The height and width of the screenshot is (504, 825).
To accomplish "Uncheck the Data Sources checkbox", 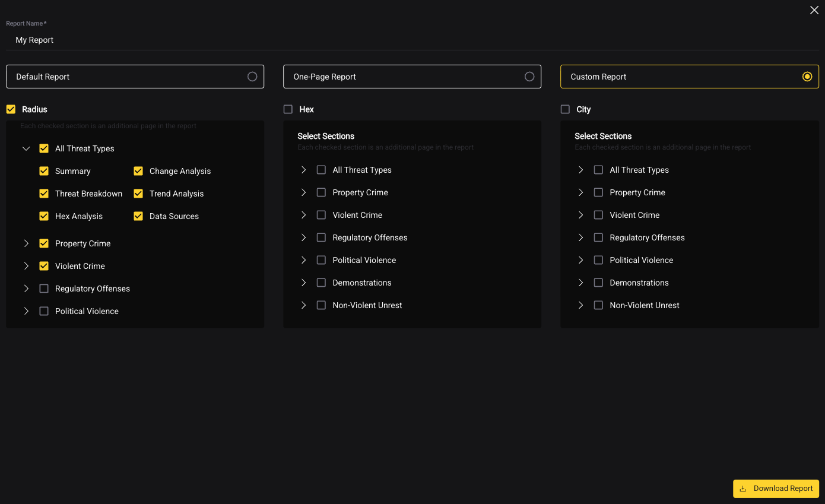I will pos(138,216).
